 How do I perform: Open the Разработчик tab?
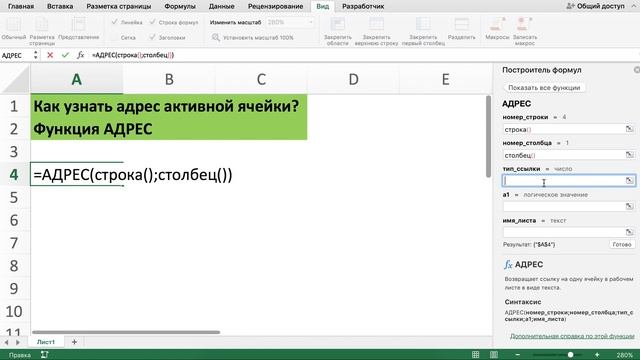coord(363,6)
